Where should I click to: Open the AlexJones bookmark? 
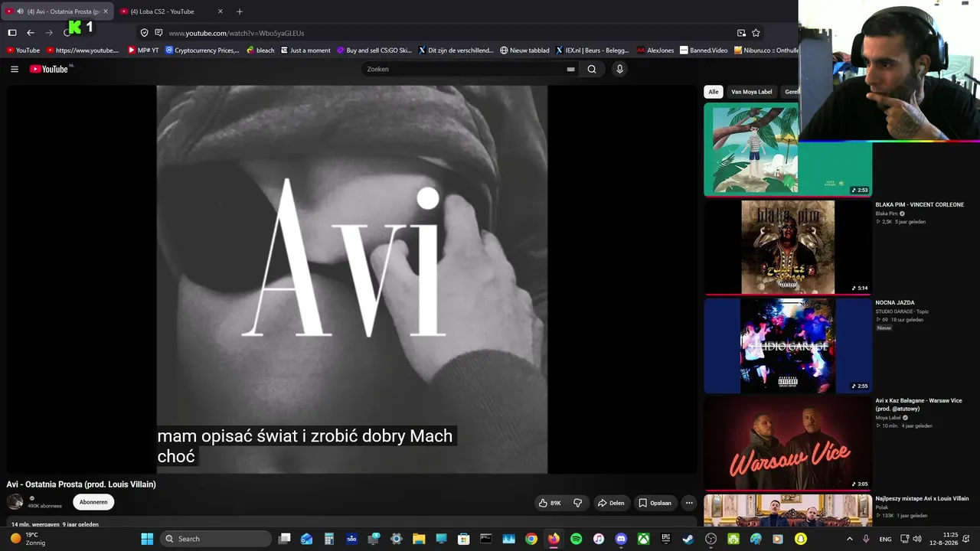[x=655, y=51]
